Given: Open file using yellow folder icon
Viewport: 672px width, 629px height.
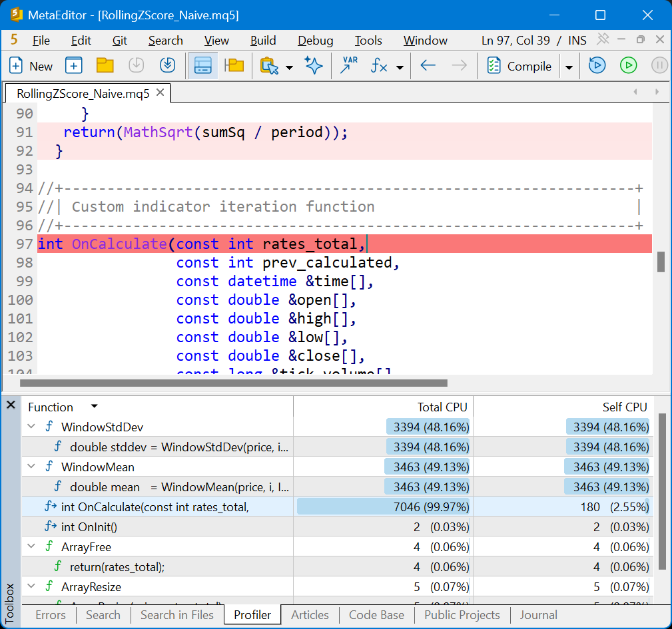Looking at the screenshot, I should click(105, 66).
